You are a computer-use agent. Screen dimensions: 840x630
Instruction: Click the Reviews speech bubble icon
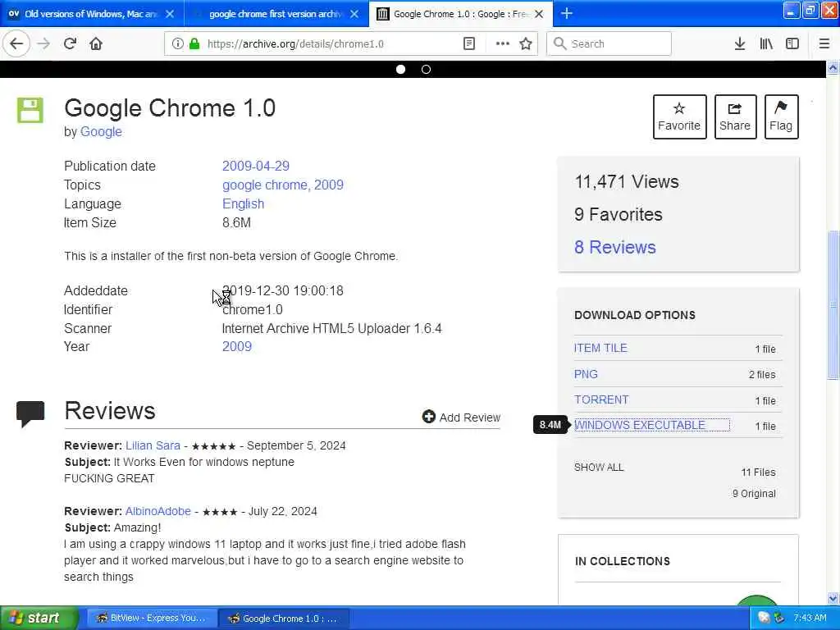(x=30, y=413)
